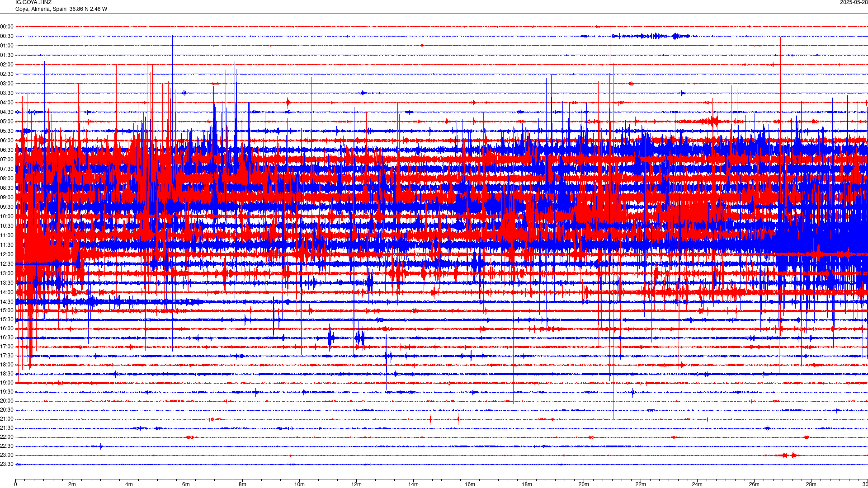This screenshot has width=868, height=488.
Task: Select the 11:00 time row label
Action: 7,235
